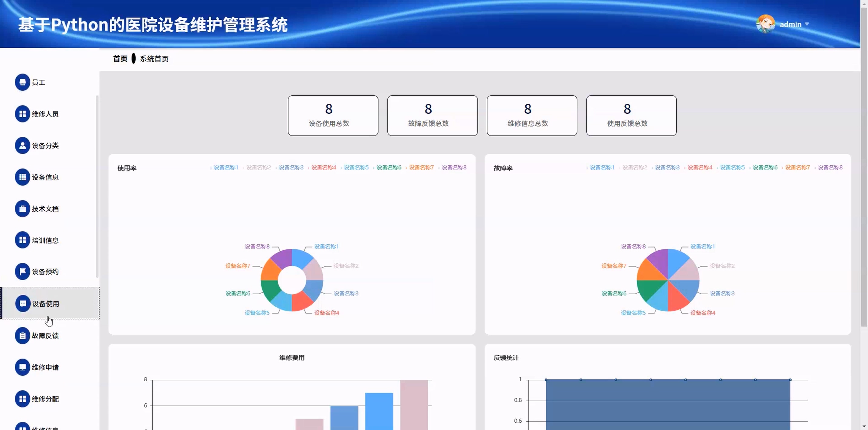This screenshot has height=430, width=868.
Task: Toggle 设备名称7 in 使用率 legend
Action: click(421, 167)
